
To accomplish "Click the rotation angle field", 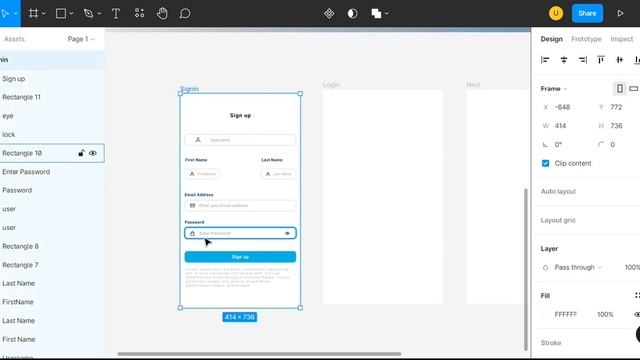I will [x=558, y=144].
